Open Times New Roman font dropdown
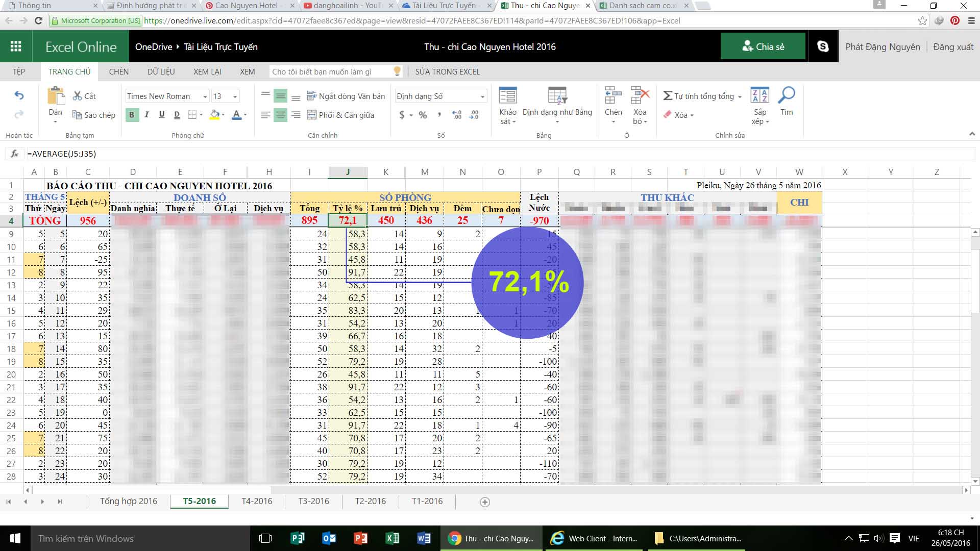Viewport: 980px width, 551px height. tap(205, 96)
